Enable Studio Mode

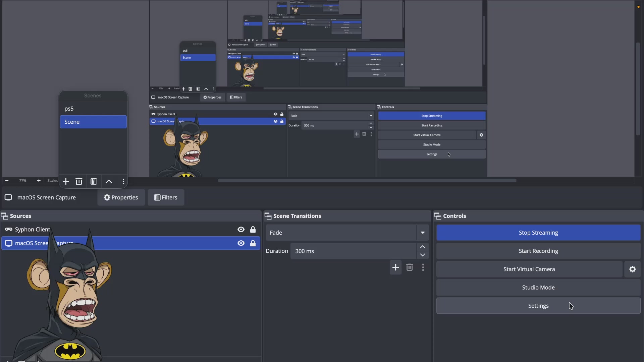pyautogui.click(x=538, y=288)
